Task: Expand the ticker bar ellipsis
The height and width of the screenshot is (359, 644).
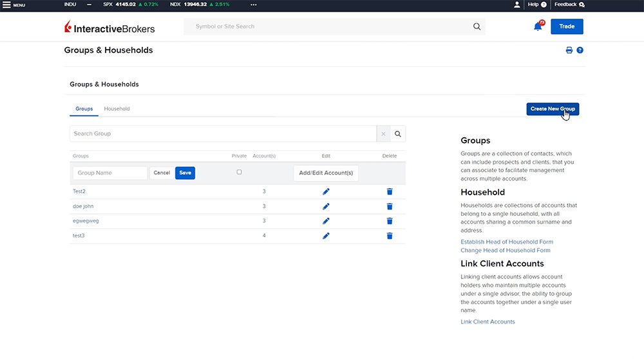Action: tap(253, 5)
